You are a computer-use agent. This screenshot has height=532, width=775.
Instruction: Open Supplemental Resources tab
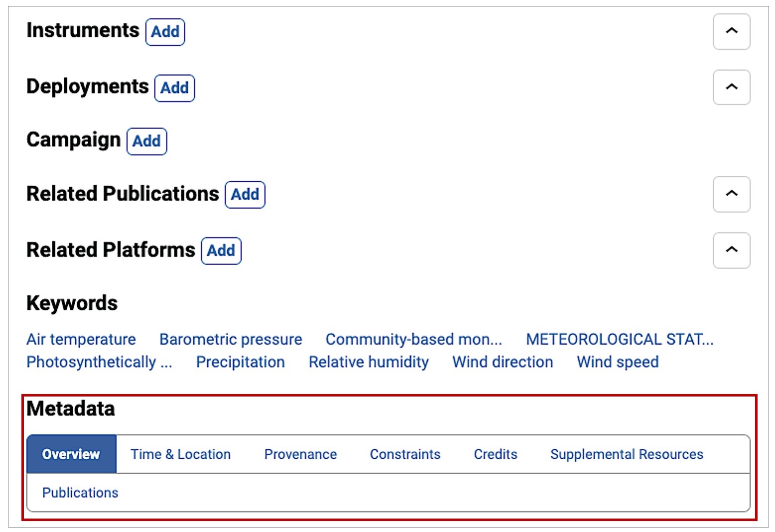626,454
